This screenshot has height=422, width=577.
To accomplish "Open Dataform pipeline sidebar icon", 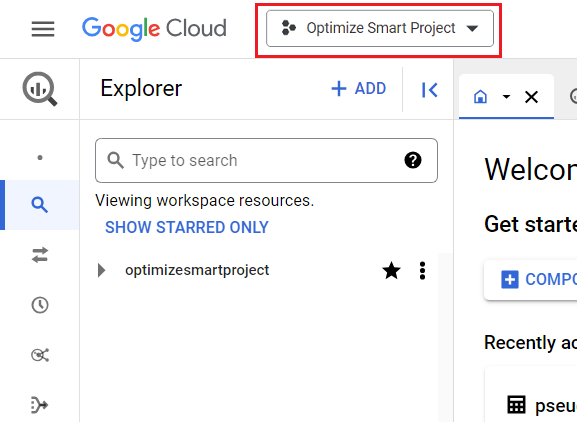I will 40,405.
